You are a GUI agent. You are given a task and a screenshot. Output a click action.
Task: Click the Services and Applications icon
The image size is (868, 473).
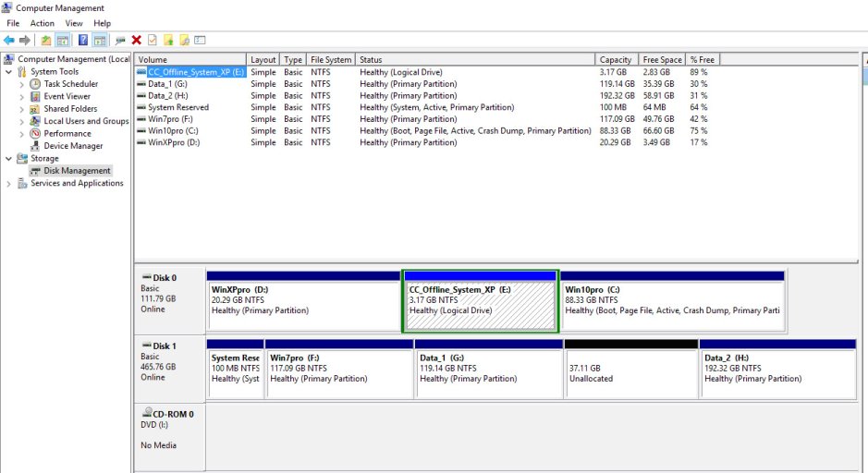click(22, 183)
